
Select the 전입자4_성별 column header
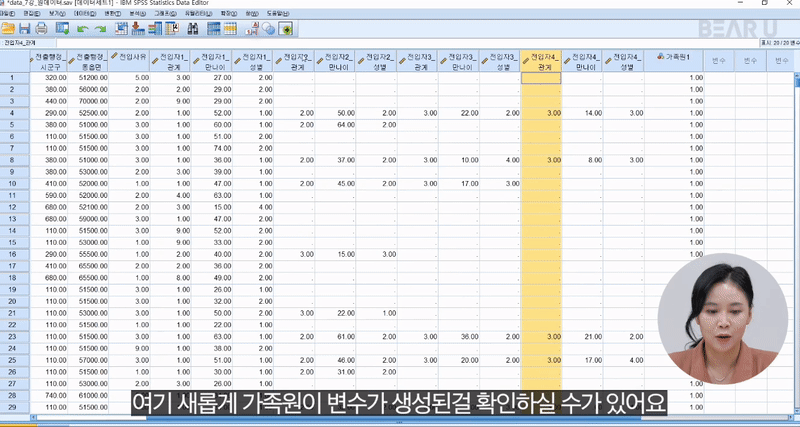(x=623, y=61)
